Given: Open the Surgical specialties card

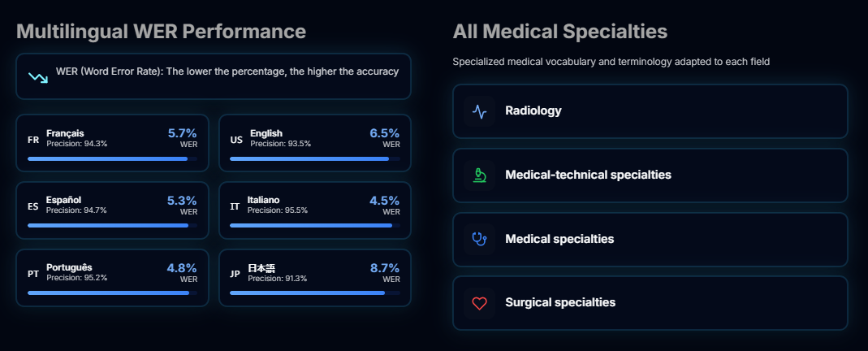Looking at the screenshot, I should click(650, 303).
